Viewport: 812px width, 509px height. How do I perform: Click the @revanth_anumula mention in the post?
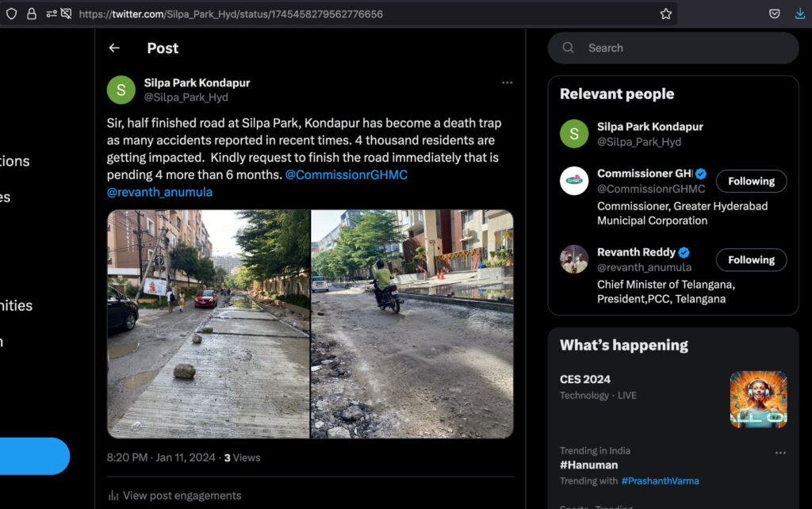(159, 192)
